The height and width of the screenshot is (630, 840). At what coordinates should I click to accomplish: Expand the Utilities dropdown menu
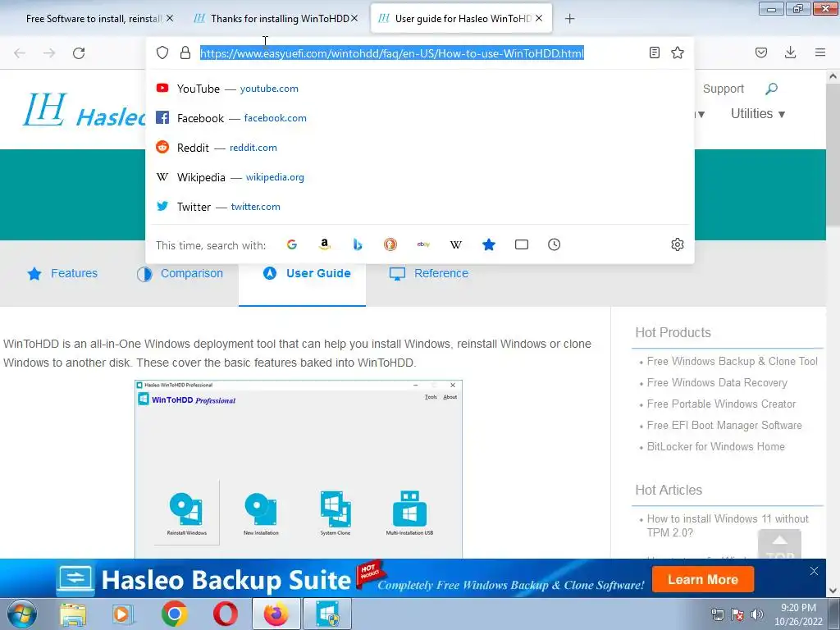tap(758, 113)
